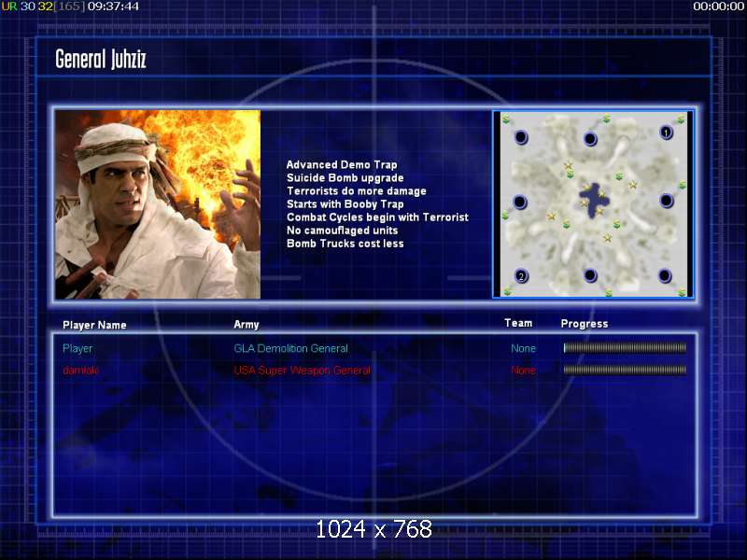This screenshot has height=560, width=747.
Task: Click the map preview thumbnail
Action: [x=593, y=204]
